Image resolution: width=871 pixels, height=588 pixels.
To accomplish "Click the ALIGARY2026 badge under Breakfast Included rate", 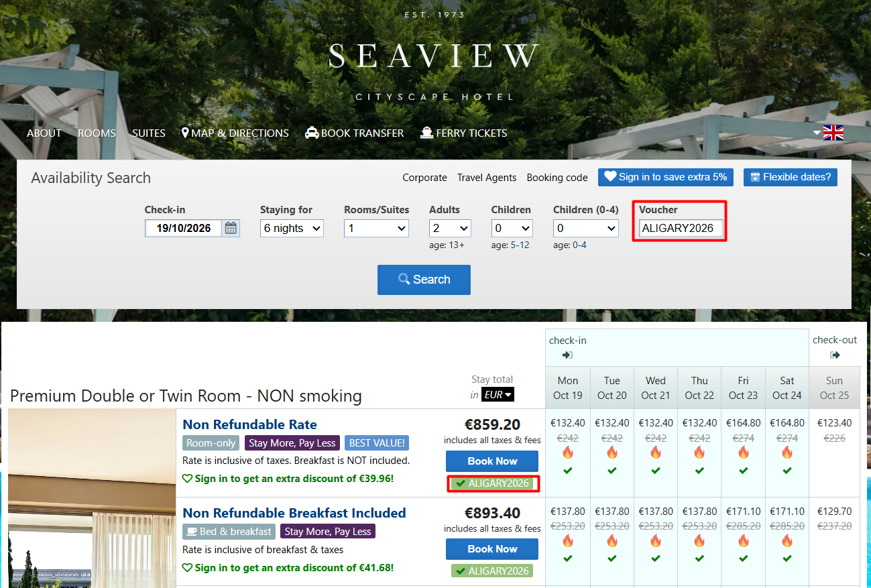I will (x=493, y=571).
